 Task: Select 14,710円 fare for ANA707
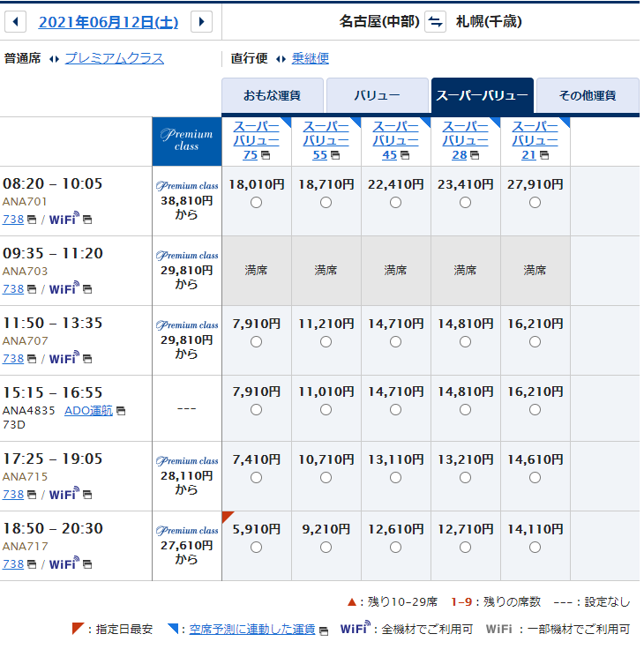pos(395,342)
